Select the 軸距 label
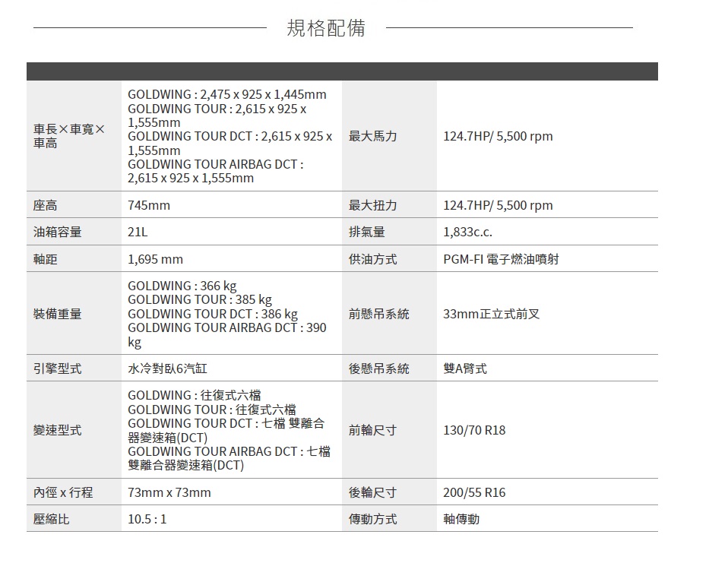Viewport: 728px width, 563px height. click(45, 259)
